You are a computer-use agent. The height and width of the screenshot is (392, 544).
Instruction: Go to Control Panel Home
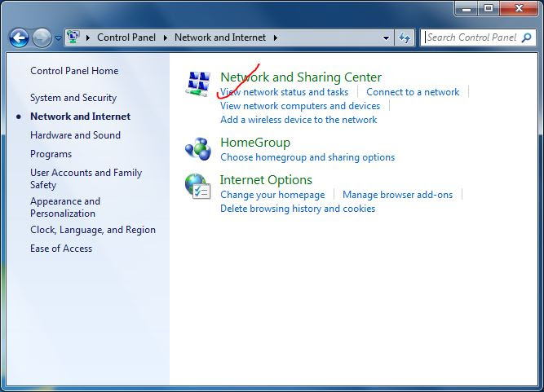pyautogui.click(x=74, y=71)
